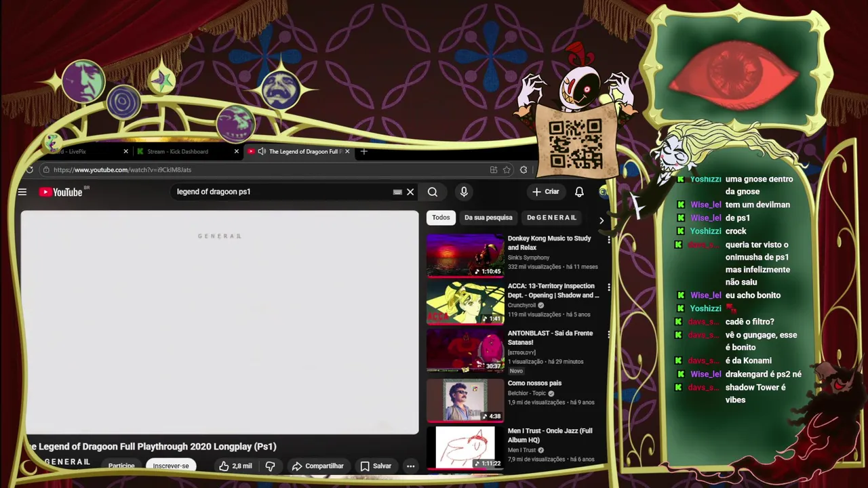This screenshot has height=488, width=868.
Task: Open the Men I Trust channel link
Action: 521,450
